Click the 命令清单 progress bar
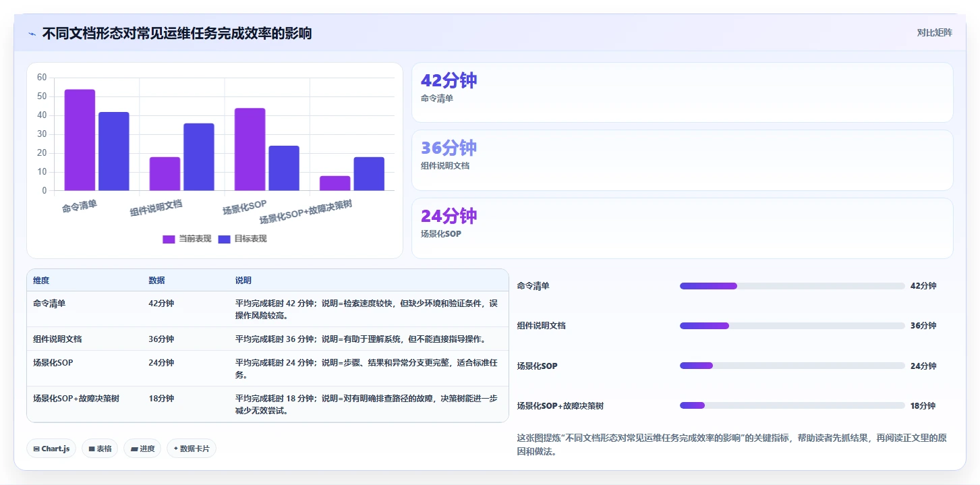 (792, 286)
